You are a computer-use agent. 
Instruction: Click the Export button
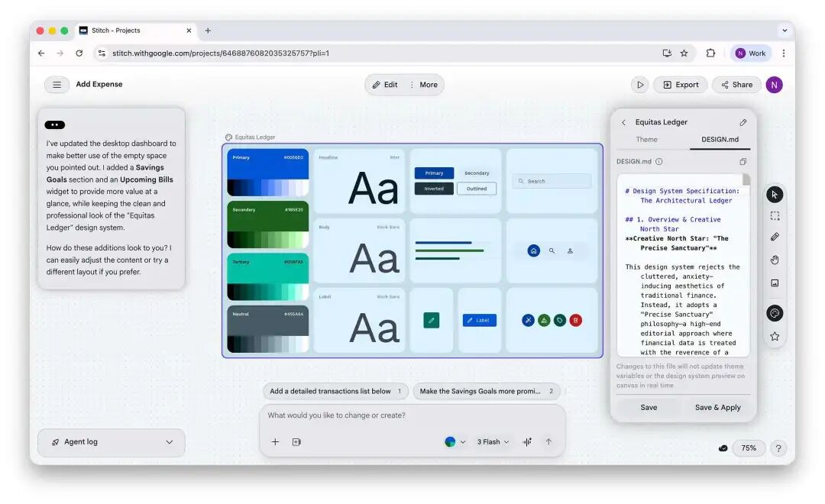click(681, 85)
